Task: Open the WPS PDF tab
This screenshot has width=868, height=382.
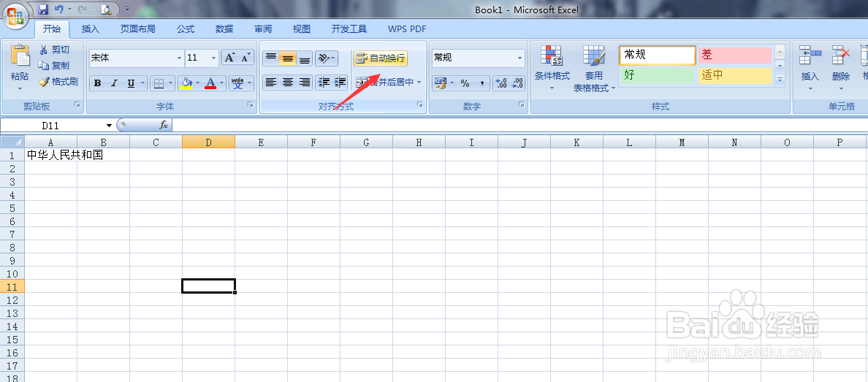Action: 407,29
